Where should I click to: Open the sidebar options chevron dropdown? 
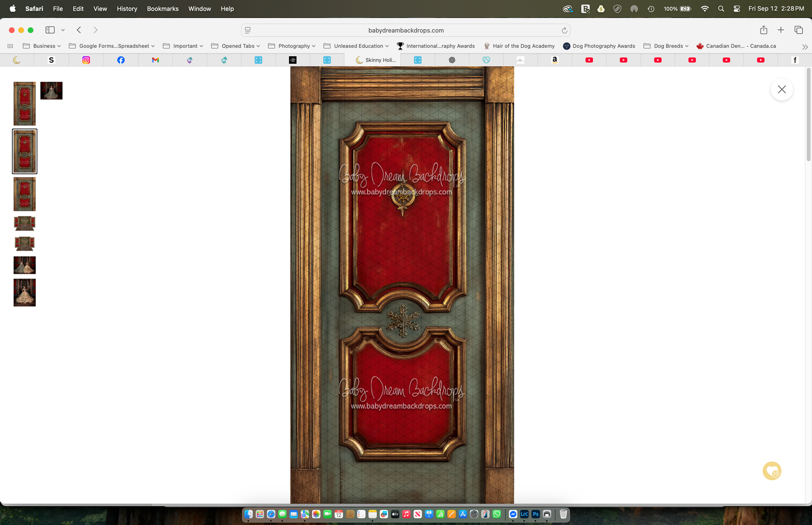click(63, 30)
